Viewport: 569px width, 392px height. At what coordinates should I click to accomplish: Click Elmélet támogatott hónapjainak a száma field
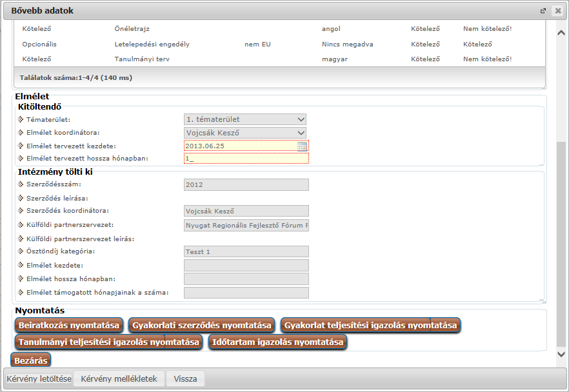click(246, 293)
